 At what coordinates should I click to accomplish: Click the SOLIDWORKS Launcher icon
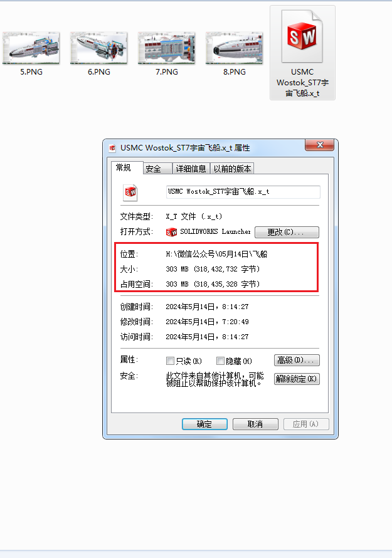pos(171,232)
